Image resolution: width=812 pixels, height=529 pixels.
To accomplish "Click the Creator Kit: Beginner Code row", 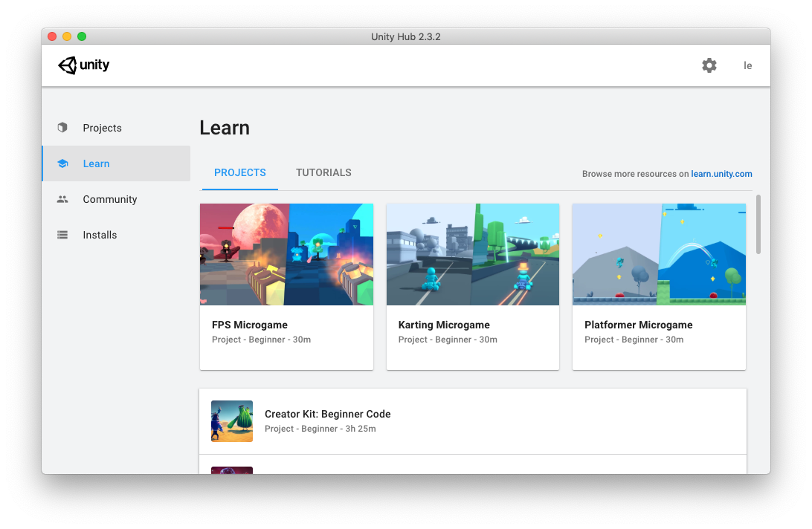I will pos(473,421).
